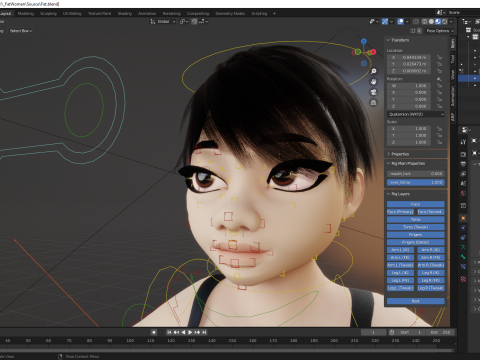
Task: Click the eyes_follow slider field
Action: pos(416,183)
